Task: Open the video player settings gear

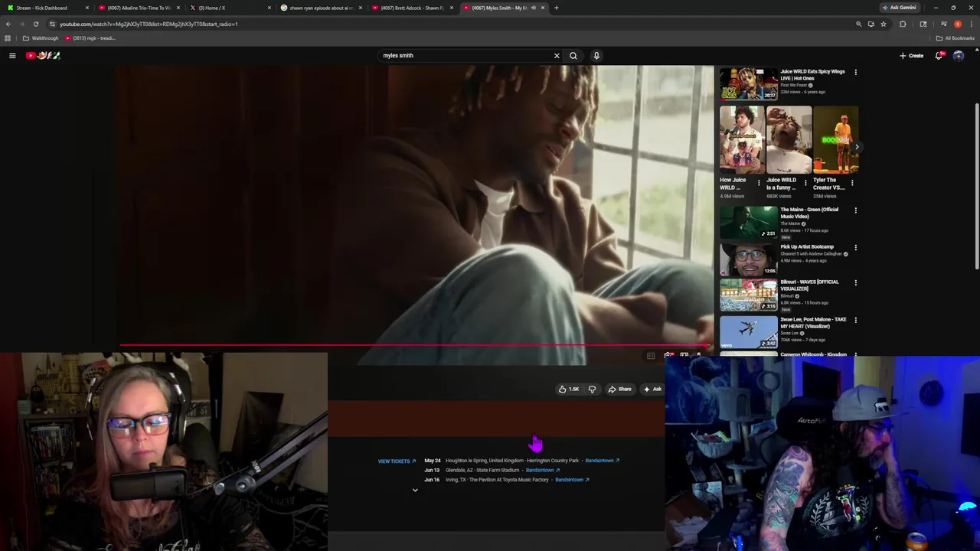Action: point(668,356)
